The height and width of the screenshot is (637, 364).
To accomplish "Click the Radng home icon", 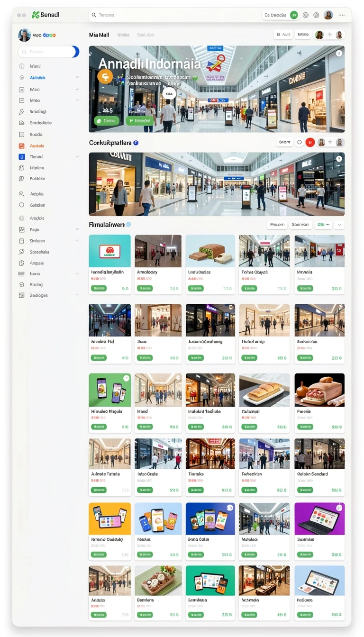I will [x=21, y=285].
